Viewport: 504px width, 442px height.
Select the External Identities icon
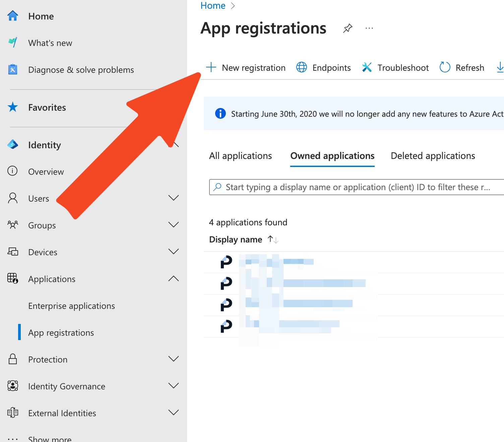point(13,413)
